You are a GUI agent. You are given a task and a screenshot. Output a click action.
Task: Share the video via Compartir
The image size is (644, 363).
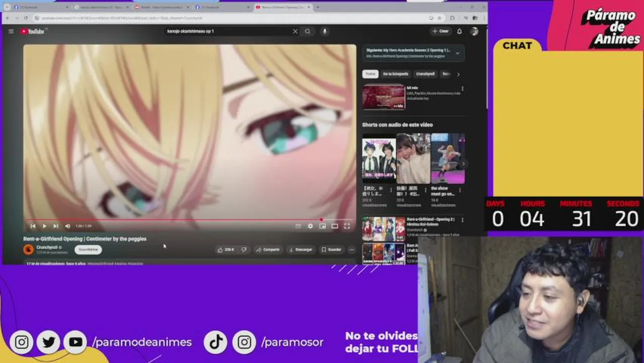pyautogui.click(x=268, y=250)
